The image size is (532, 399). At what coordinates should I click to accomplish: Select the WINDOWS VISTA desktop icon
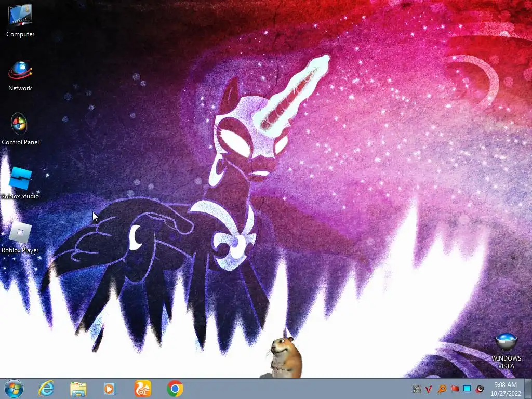tap(506, 351)
